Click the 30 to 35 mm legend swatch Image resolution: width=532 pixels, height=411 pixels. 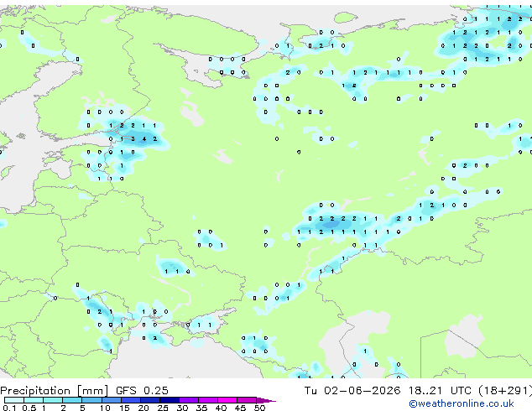(x=189, y=400)
